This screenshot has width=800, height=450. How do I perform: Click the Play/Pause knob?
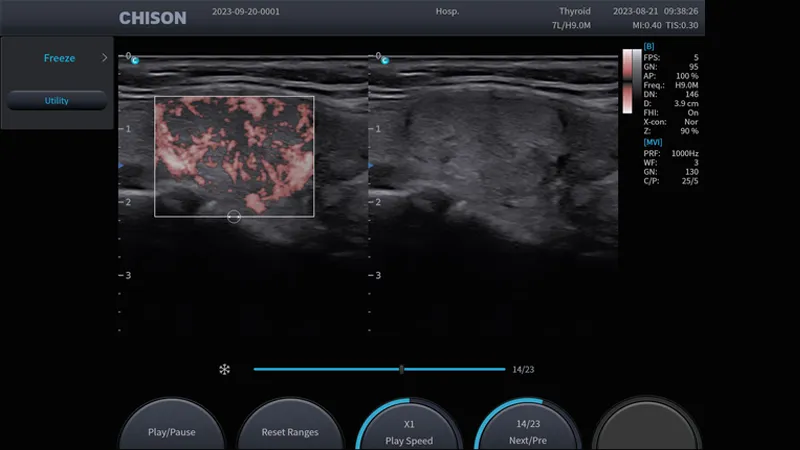pos(171,424)
